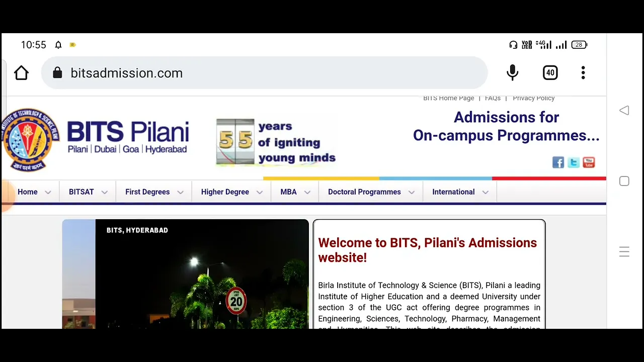This screenshot has height=362, width=644.
Task: Start voice search with the microphone icon
Action: click(x=512, y=73)
